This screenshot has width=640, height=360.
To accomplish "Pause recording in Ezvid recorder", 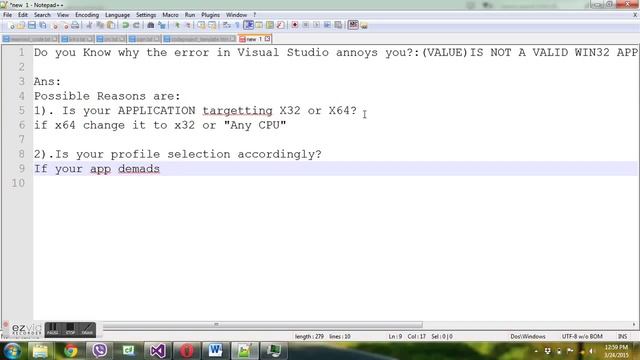I will pos(52,329).
